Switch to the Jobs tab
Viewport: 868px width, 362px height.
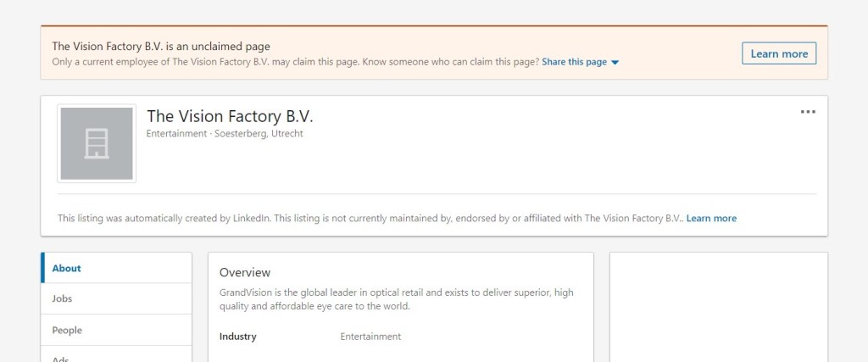tap(62, 298)
